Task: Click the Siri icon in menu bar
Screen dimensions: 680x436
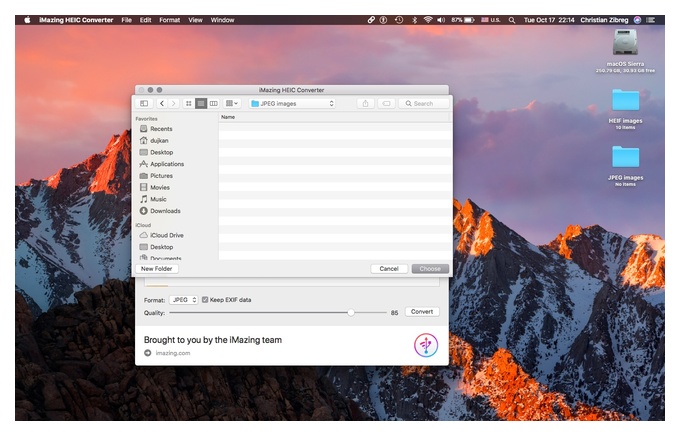Action: 638,20
